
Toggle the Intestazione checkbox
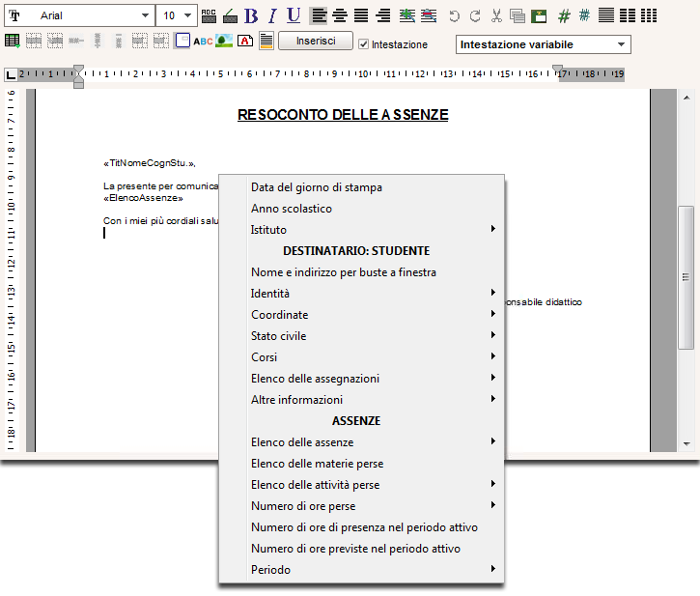[x=363, y=44]
